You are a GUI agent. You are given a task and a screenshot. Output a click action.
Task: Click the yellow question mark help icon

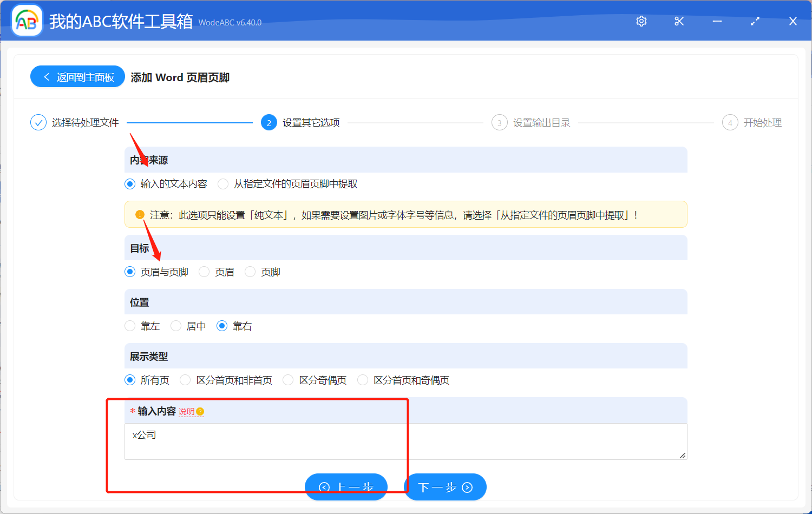[200, 412]
